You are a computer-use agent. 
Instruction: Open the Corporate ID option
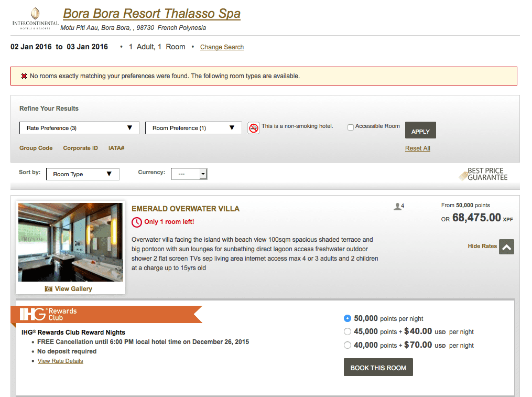80,148
